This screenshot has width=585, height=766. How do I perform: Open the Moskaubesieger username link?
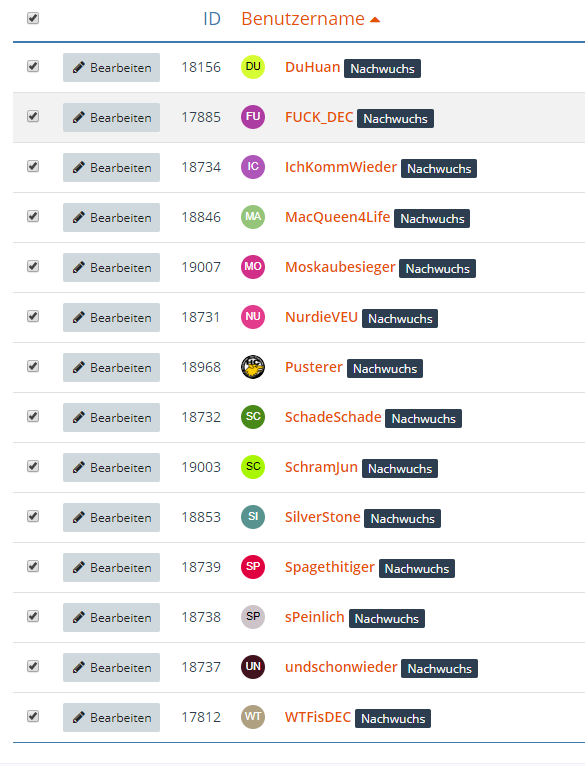(x=340, y=267)
